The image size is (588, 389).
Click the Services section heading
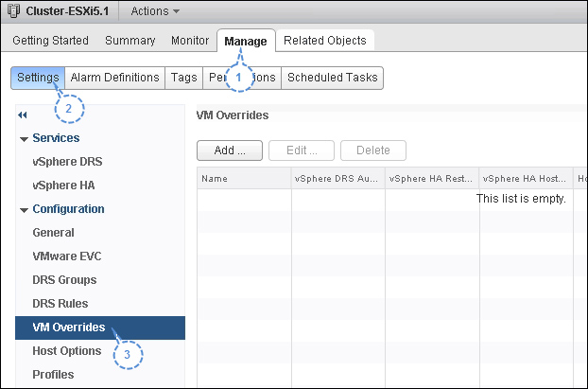pos(56,138)
